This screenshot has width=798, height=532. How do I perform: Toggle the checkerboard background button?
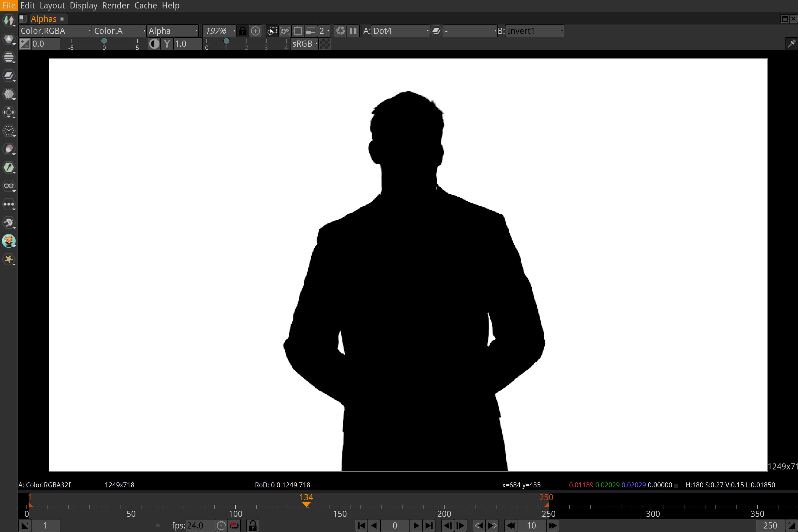[325, 44]
